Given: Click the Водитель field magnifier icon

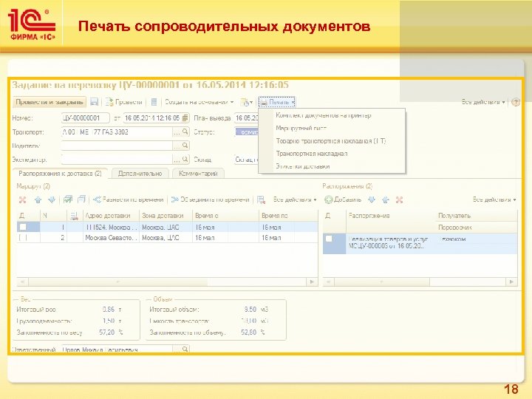Looking at the screenshot, I should tap(185, 146).
